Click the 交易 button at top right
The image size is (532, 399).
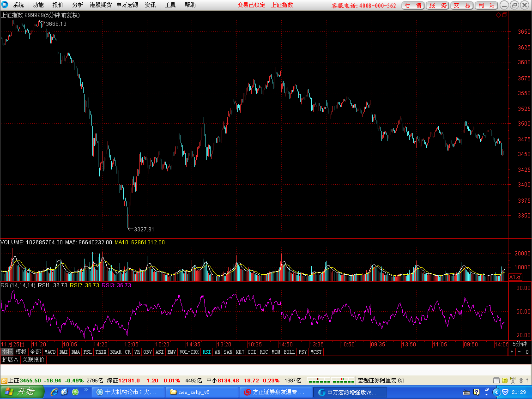pyautogui.click(x=462, y=6)
